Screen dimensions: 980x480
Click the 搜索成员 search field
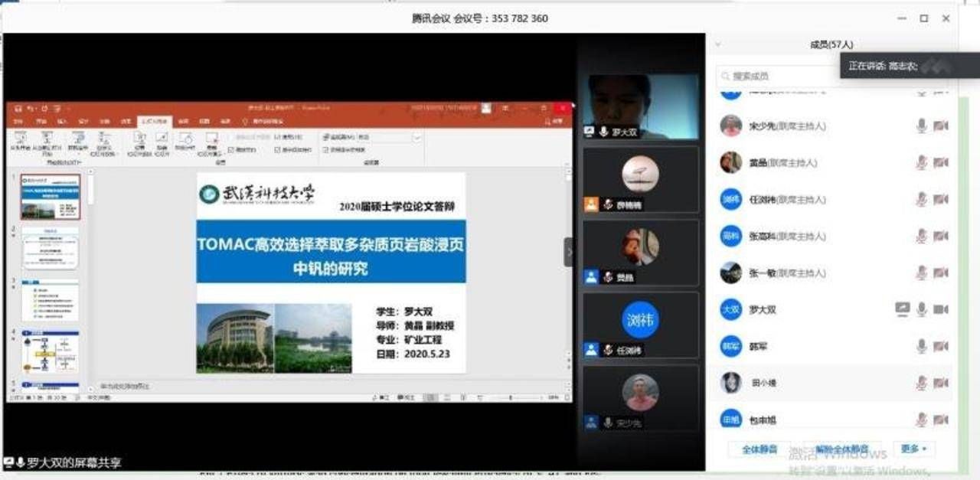click(773, 76)
